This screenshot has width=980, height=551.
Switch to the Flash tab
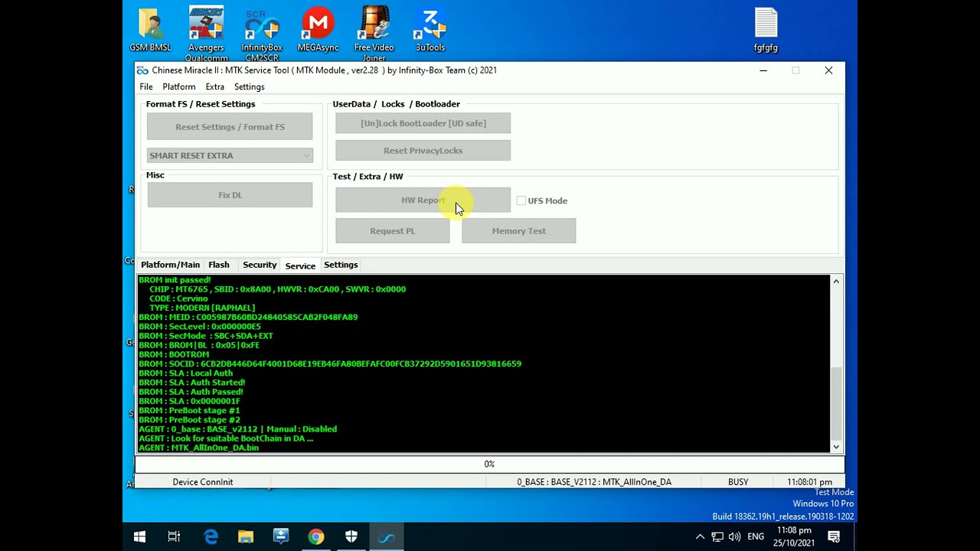[x=218, y=265]
